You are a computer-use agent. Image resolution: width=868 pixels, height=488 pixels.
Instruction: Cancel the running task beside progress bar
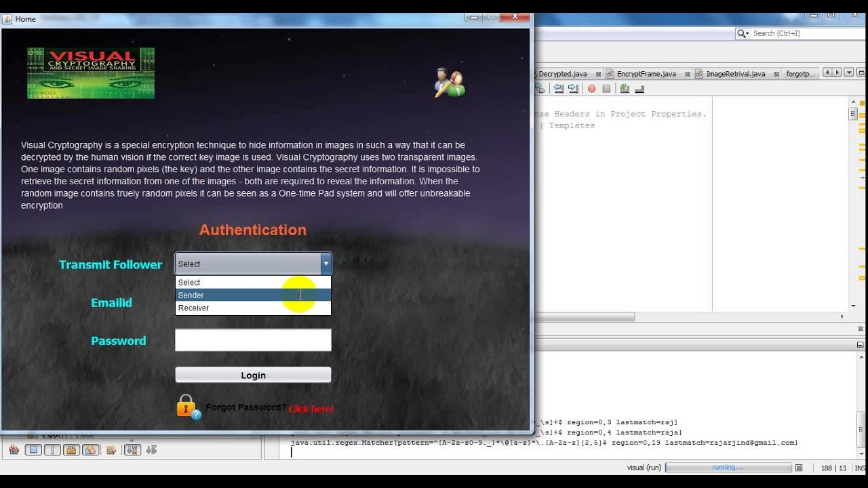pyautogui.click(x=799, y=468)
